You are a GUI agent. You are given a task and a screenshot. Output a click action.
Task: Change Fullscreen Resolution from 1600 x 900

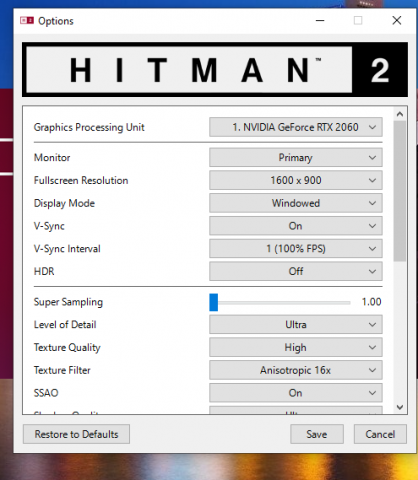(x=296, y=180)
